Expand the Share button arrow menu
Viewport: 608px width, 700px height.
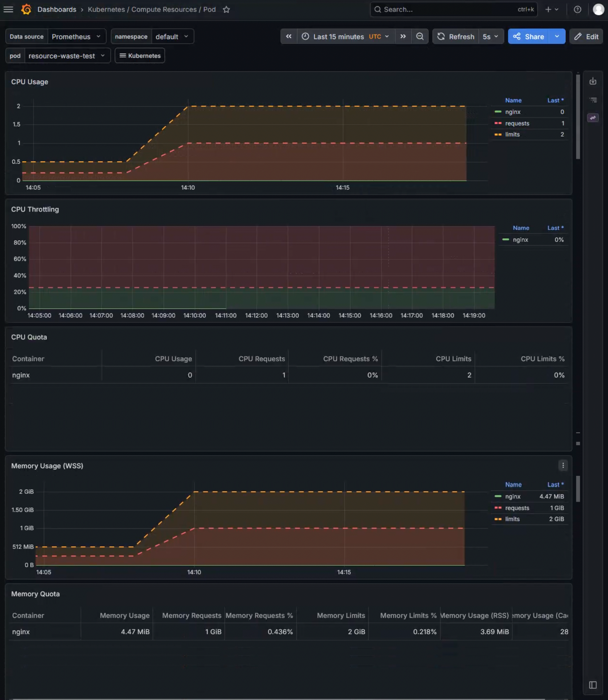557,36
